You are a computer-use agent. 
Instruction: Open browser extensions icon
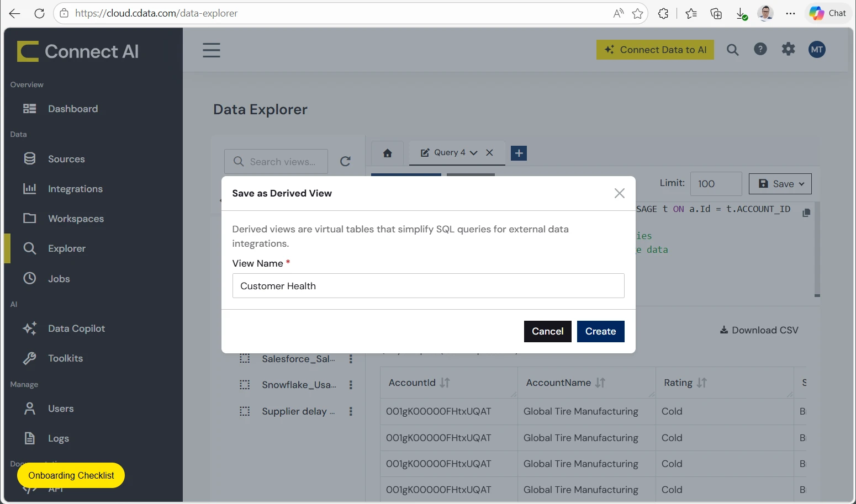(x=663, y=13)
